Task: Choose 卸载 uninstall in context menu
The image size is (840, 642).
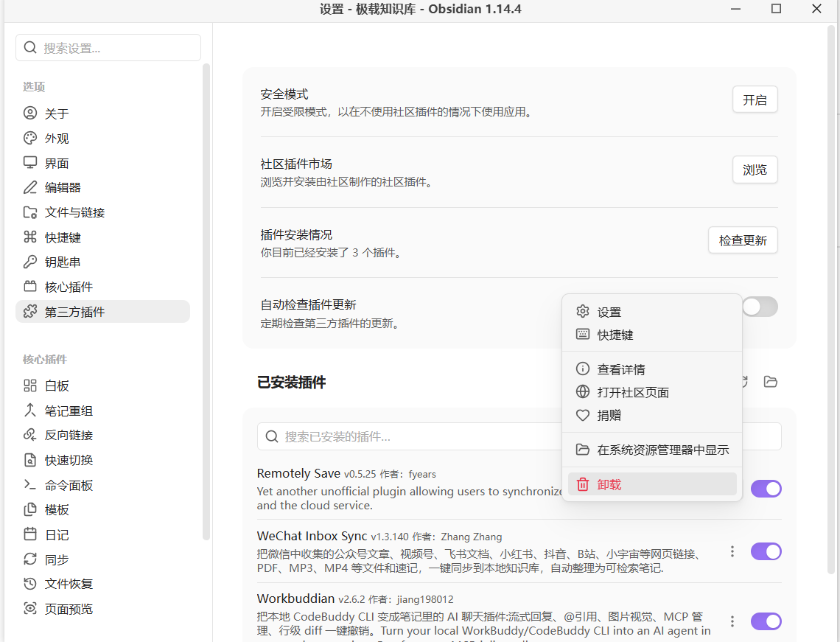Action: (652, 484)
